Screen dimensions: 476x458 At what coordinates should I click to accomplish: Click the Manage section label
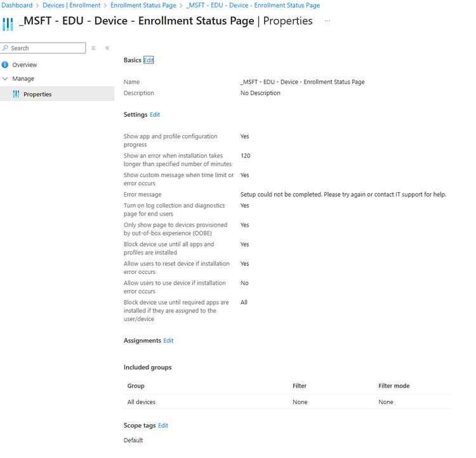[23, 79]
